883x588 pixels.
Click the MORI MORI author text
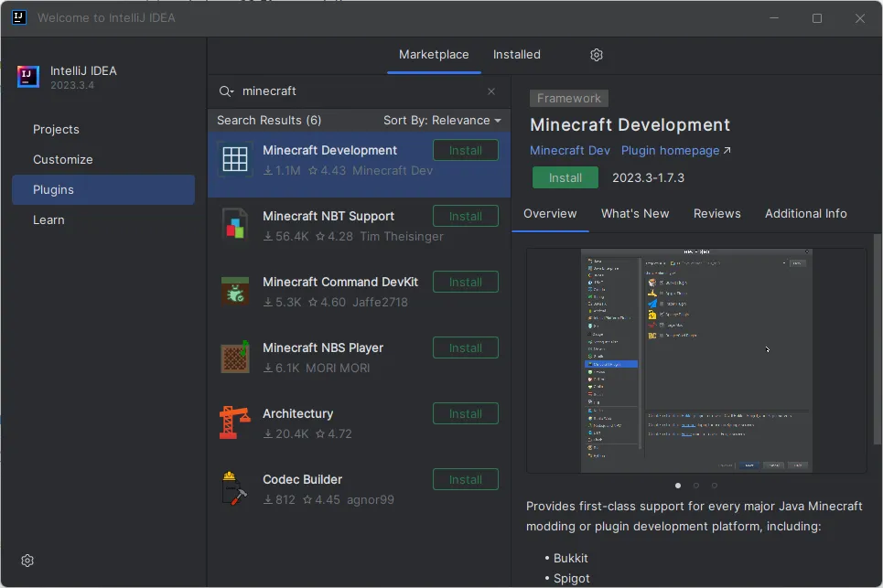click(338, 368)
